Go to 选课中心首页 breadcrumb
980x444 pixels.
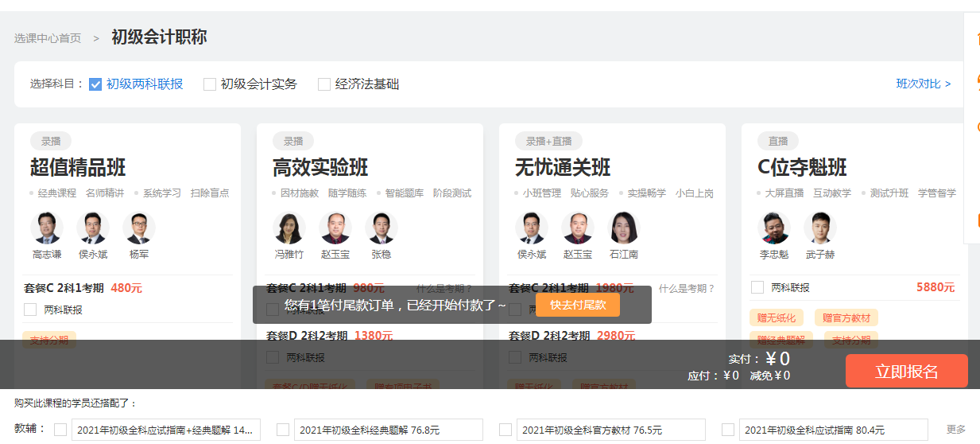tap(47, 38)
